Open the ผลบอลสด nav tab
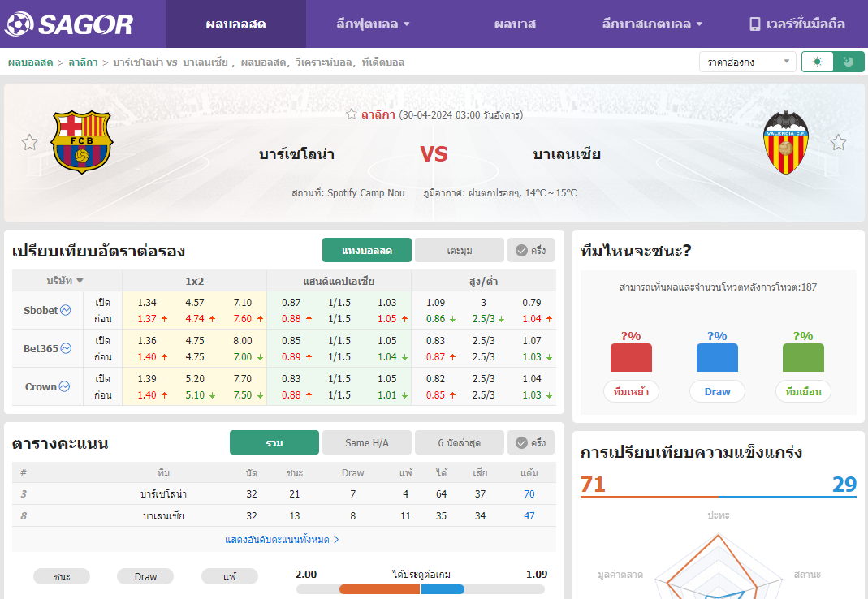 [235, 24]
